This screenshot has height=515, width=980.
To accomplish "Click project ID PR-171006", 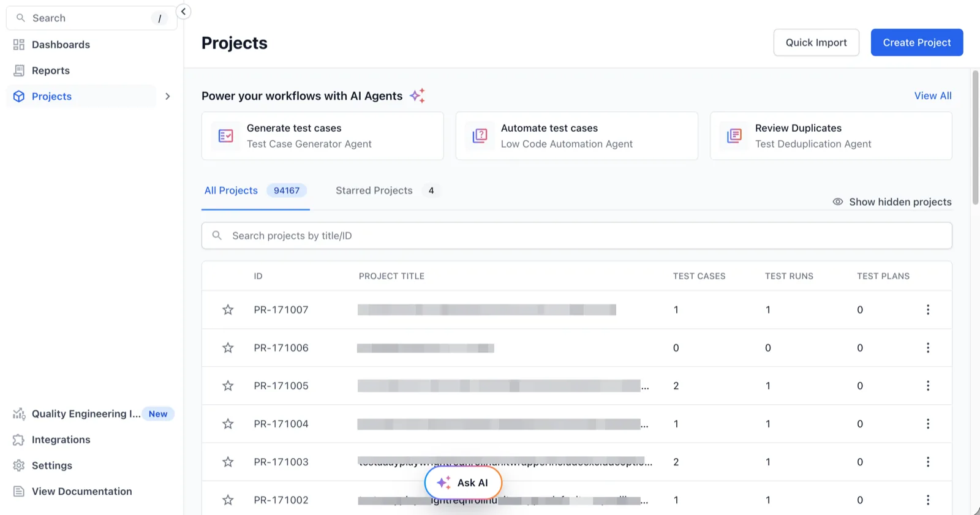I will 281,348.
